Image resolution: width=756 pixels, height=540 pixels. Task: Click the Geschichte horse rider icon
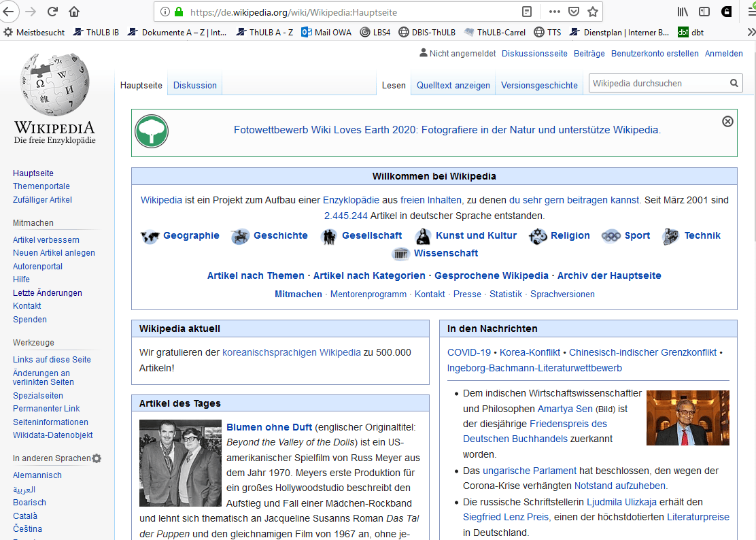[240, 236]
